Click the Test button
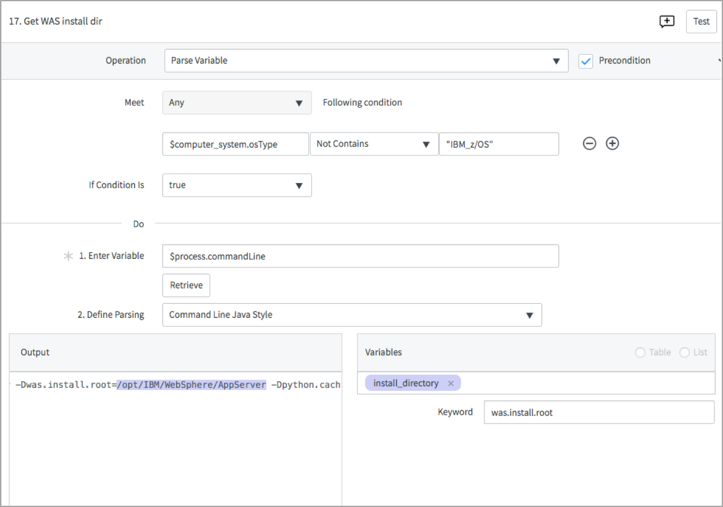 (701, 22)
